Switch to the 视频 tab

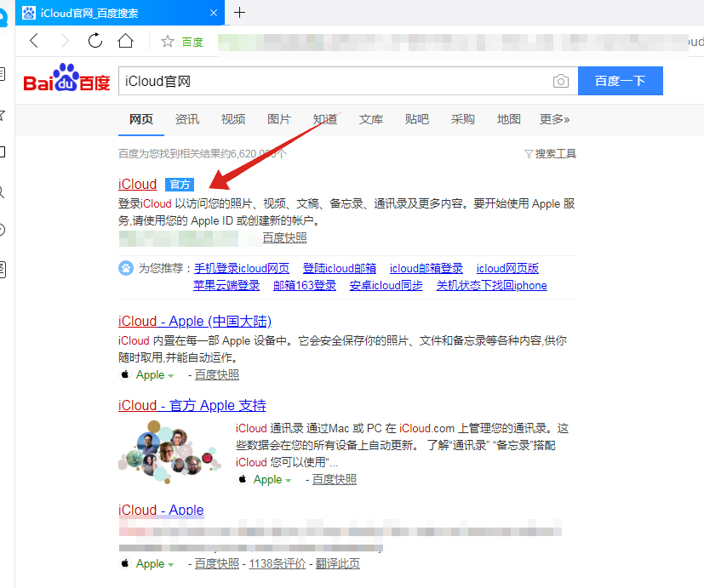click(233, 119)
